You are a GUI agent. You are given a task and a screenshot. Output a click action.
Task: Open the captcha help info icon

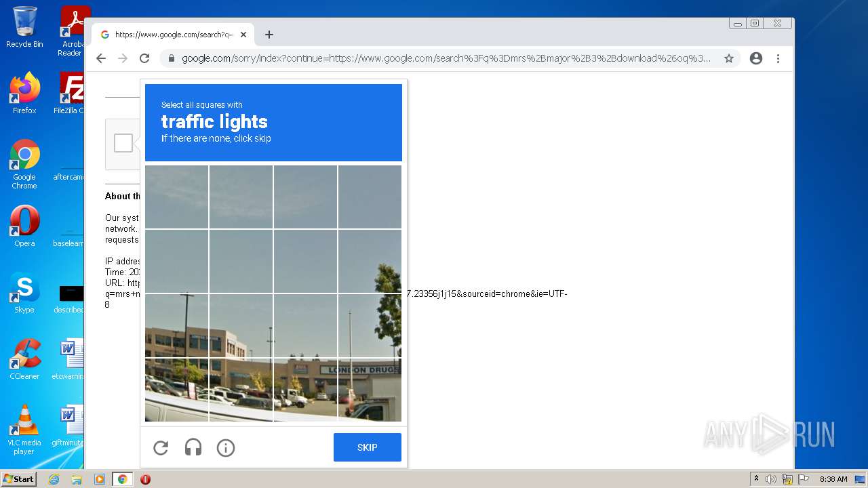226,447
